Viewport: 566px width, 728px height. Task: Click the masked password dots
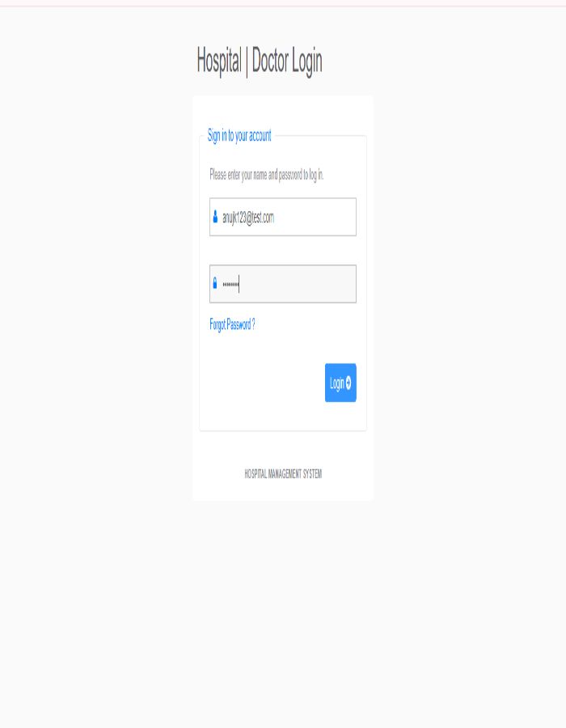(230, 284)
